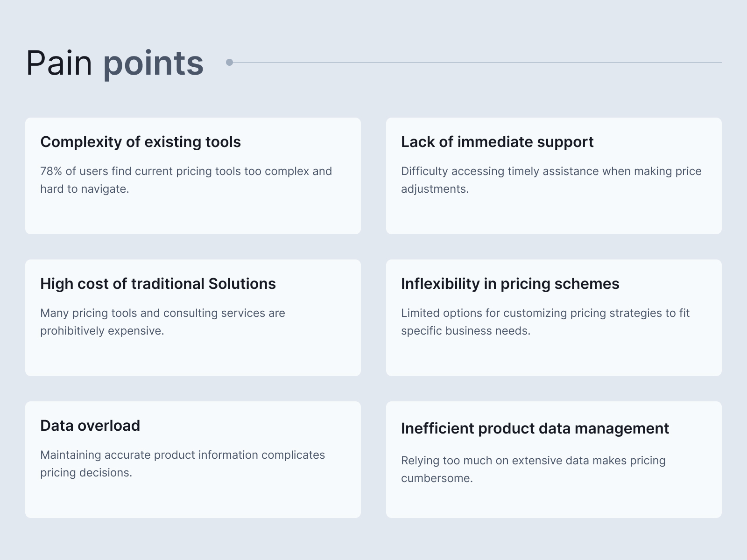Click the "Complexity of existing tools" heading
Image resolution: width=747 pixels, height=560 pixels.
(141, 142)
